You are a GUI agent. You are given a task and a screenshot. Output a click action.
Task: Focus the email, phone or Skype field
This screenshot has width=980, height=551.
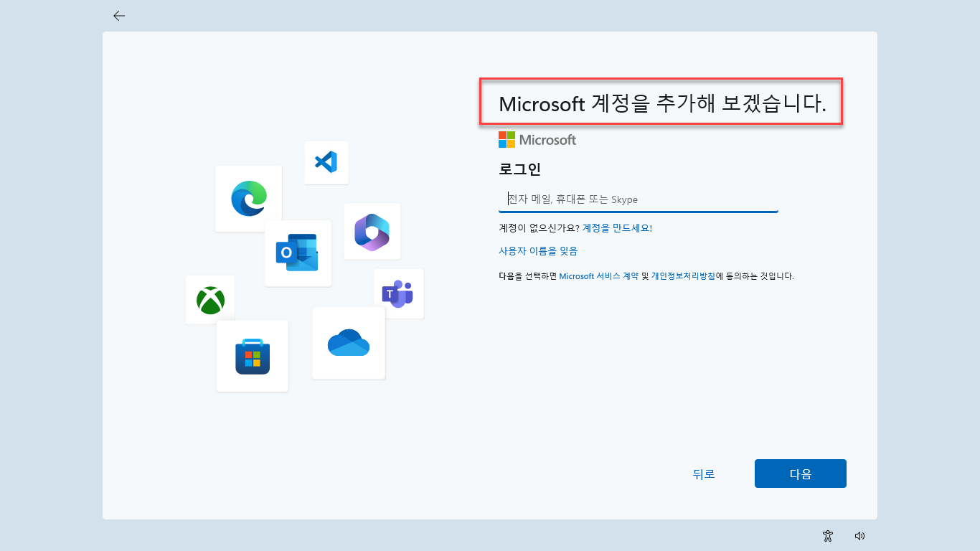[x=638, y=199]
